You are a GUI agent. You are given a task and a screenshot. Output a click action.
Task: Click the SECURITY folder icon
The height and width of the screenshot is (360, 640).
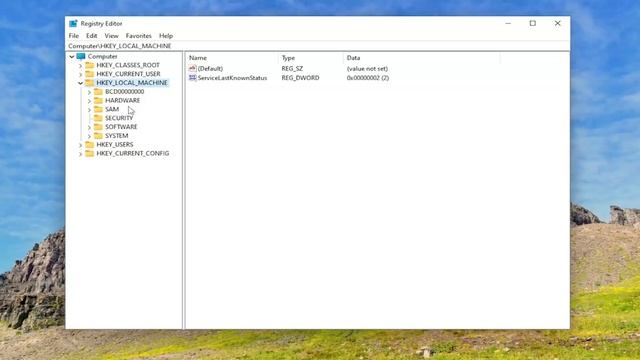click(x=98, y=118)
